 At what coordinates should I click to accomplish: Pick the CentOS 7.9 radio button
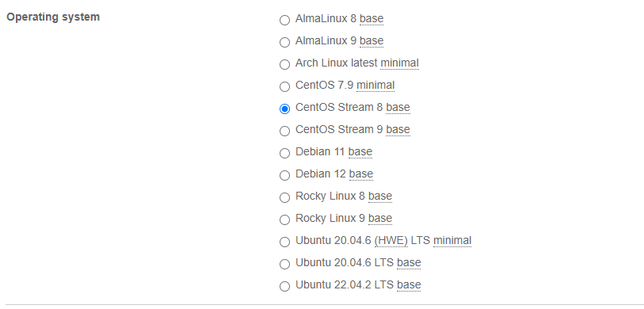(x=284, y=86)
